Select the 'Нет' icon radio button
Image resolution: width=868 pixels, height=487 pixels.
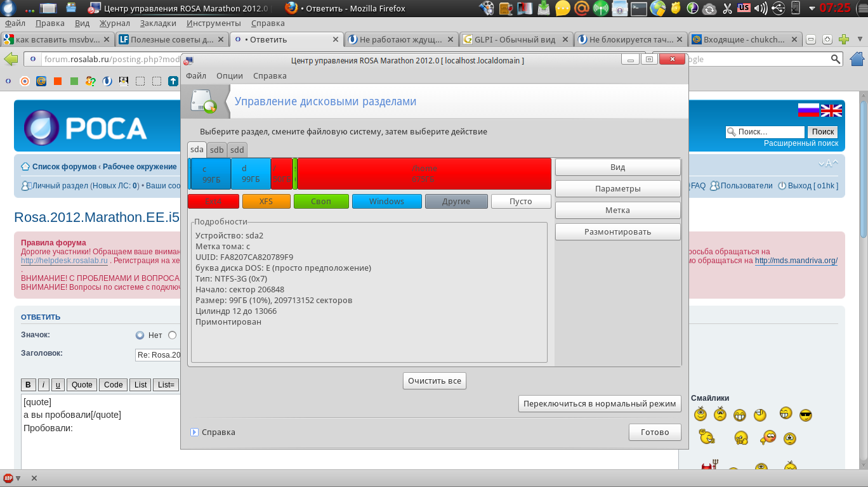coord(140,335)
